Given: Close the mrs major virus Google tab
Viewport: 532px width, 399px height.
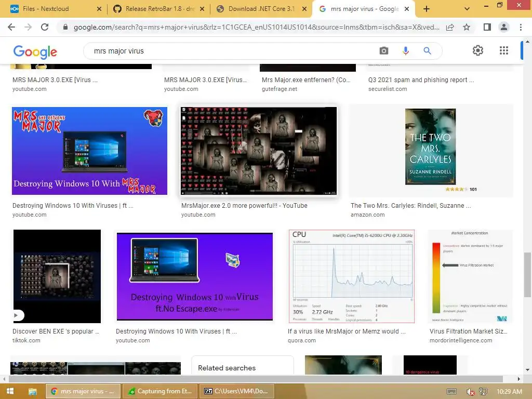Looking at the screenshot, I should tap(407, 9).
